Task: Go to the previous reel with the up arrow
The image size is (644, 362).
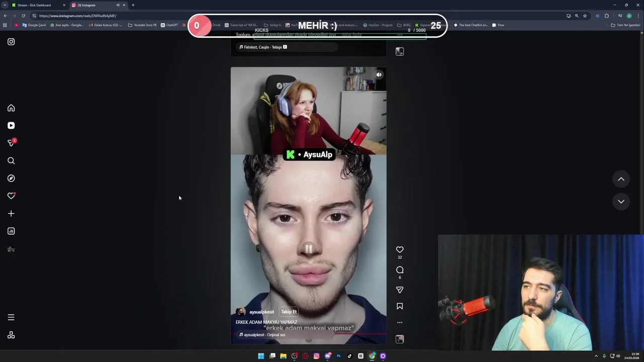Action: pos(621,179)
